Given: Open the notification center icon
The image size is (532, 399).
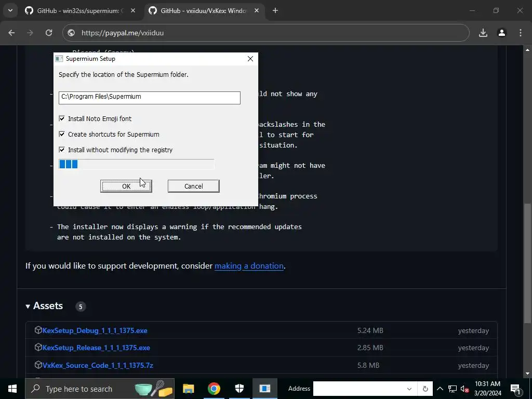Looking at the screenshot, I should click(x=516, y=389).
